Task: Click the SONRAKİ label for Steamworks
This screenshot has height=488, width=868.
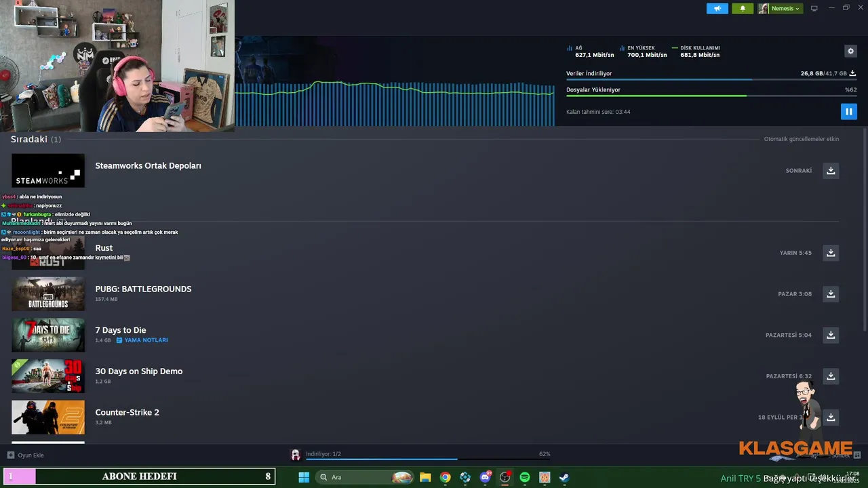Action: (799, 171)
